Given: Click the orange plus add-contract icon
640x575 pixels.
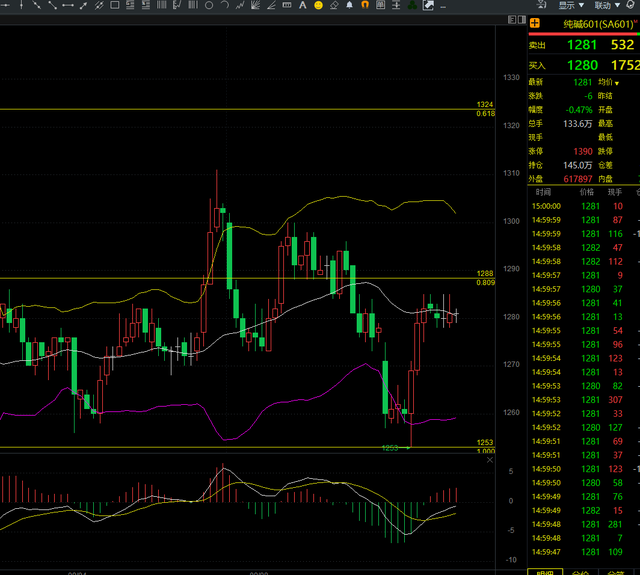Looking at the screenshot, I should (535, 23).
